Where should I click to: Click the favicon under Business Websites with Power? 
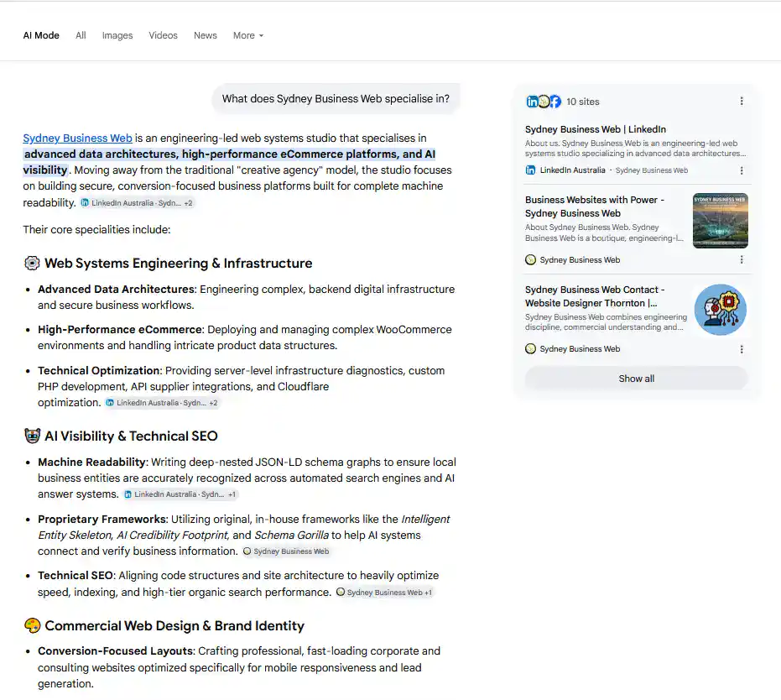pyautogui.click(x=530, y=259)
